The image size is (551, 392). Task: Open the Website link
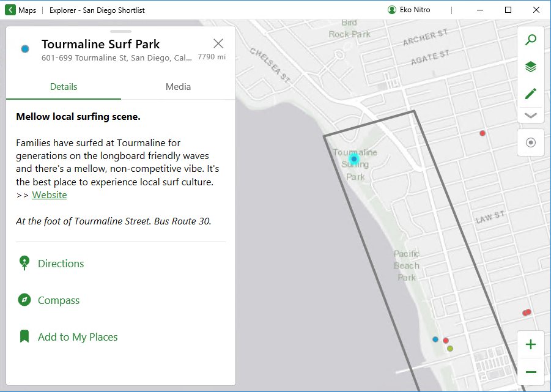[x=49, y=195]
